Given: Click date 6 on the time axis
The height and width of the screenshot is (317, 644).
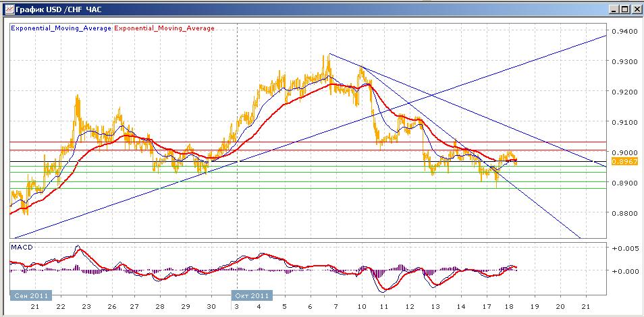Looking at the screenshot, I should [x=310, y=307].
